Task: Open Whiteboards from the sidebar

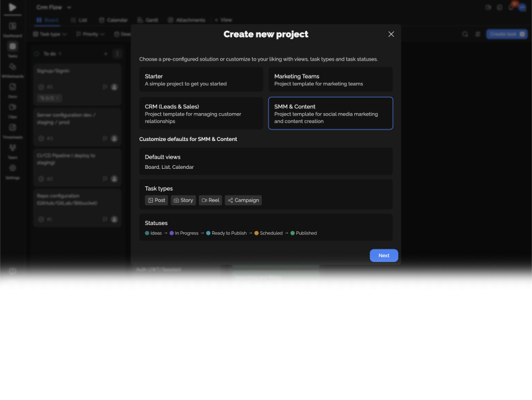Action: 12,67
